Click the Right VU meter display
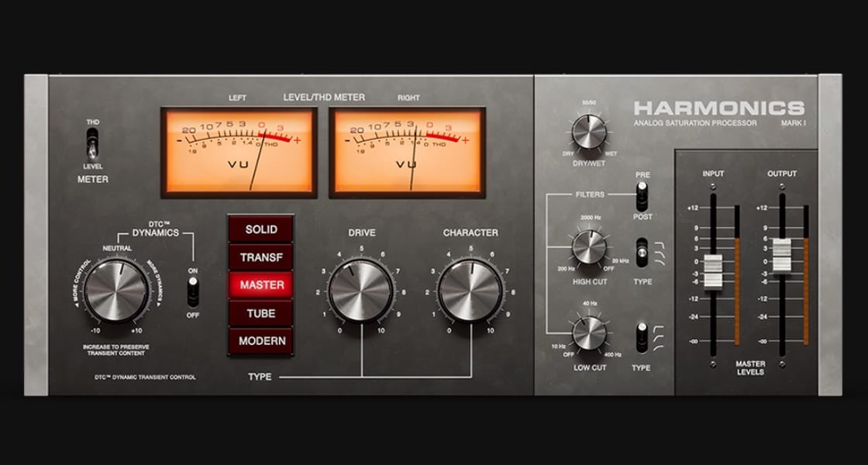Image resolution: width=868 pixels, height=465 pixels. pos(408,153)
